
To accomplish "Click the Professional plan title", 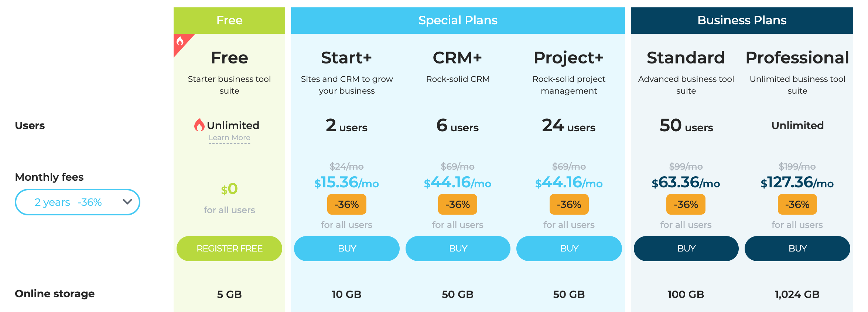I will (x=797, y=58).
